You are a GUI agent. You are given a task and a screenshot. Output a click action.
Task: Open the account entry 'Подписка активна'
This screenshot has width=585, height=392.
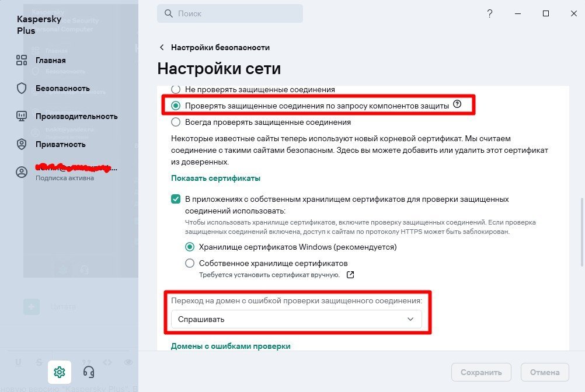click(65, 178)
